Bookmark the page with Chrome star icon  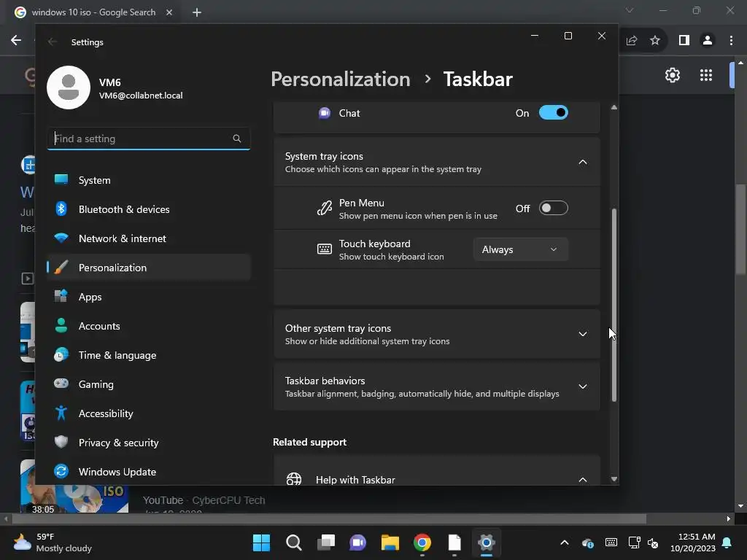tap(655, 41)
